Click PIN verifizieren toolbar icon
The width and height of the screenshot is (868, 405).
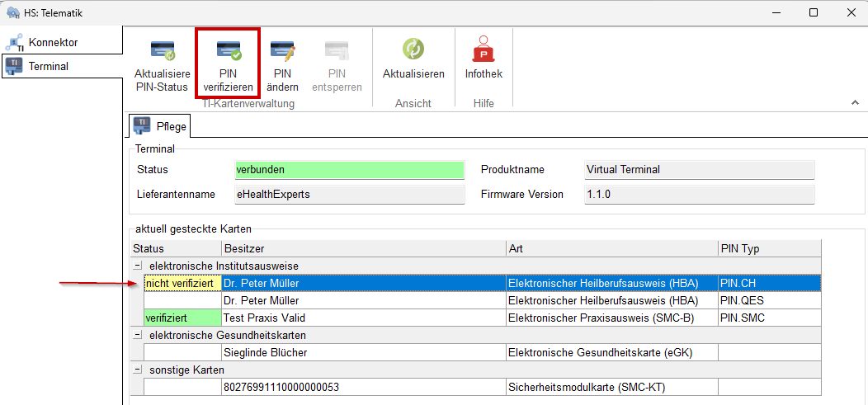228,51
